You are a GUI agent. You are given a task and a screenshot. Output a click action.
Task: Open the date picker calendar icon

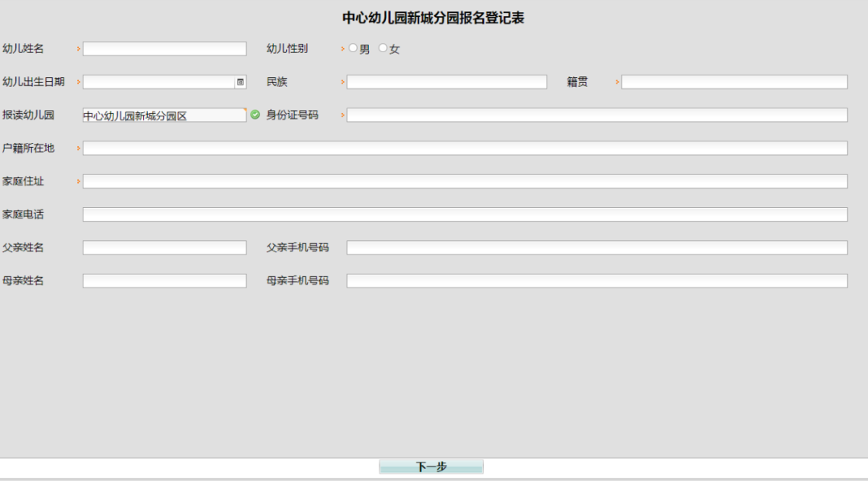coord(239,81)
